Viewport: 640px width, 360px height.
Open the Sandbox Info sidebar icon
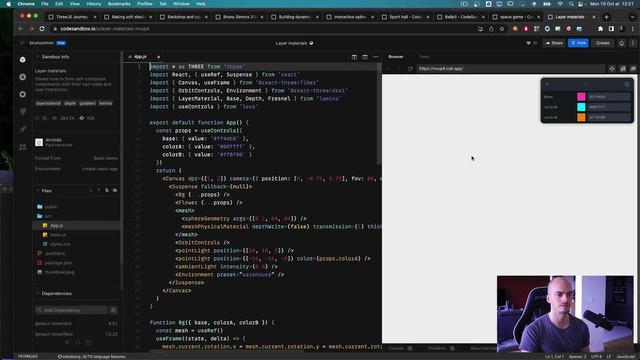click(x=23, y=60)
